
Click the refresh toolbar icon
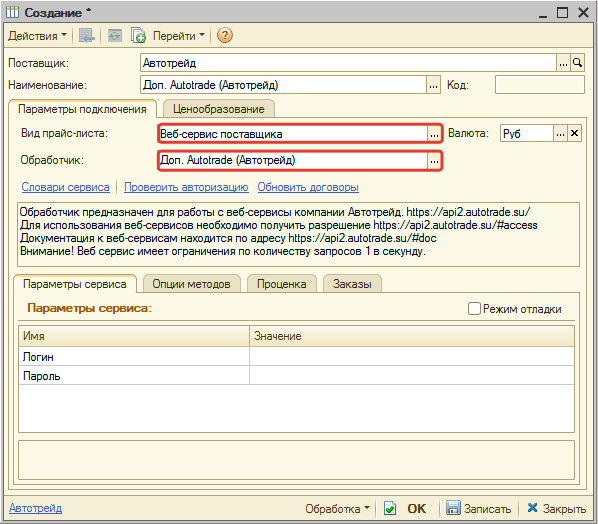[114, 35]
